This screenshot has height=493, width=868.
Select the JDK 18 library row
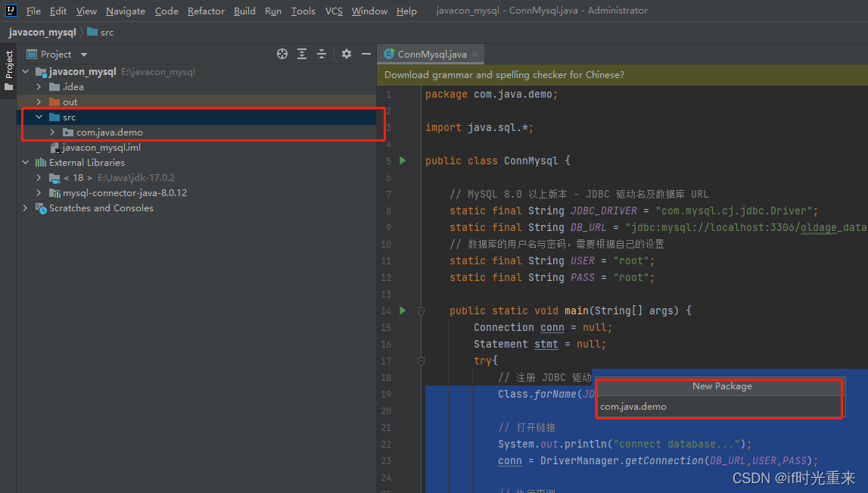197,178
